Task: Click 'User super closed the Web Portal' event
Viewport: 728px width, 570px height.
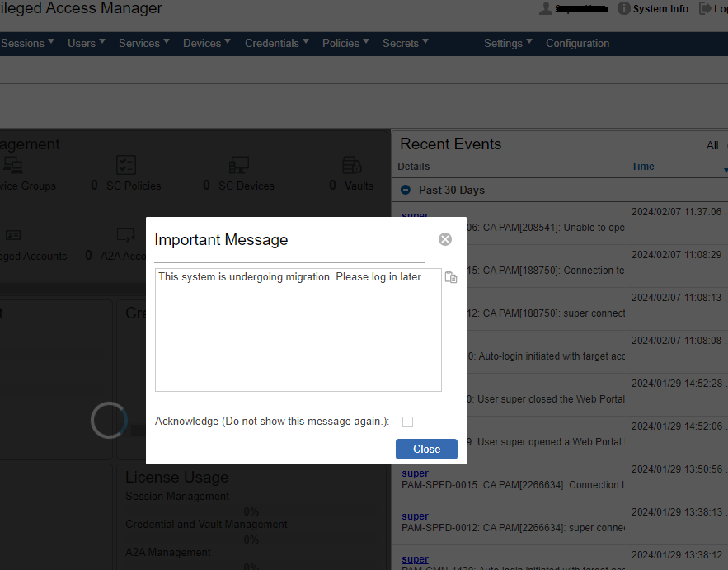Action: [546, 399]
